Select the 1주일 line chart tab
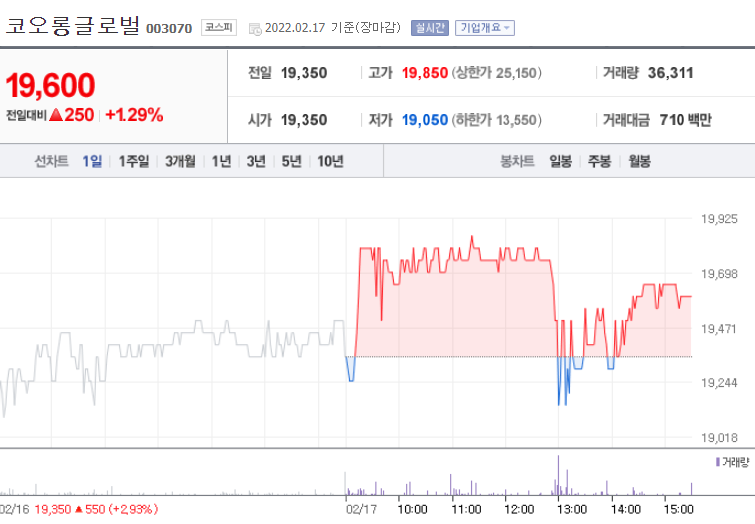The height and width of the screenshot is (524, 755). [134, 161]
